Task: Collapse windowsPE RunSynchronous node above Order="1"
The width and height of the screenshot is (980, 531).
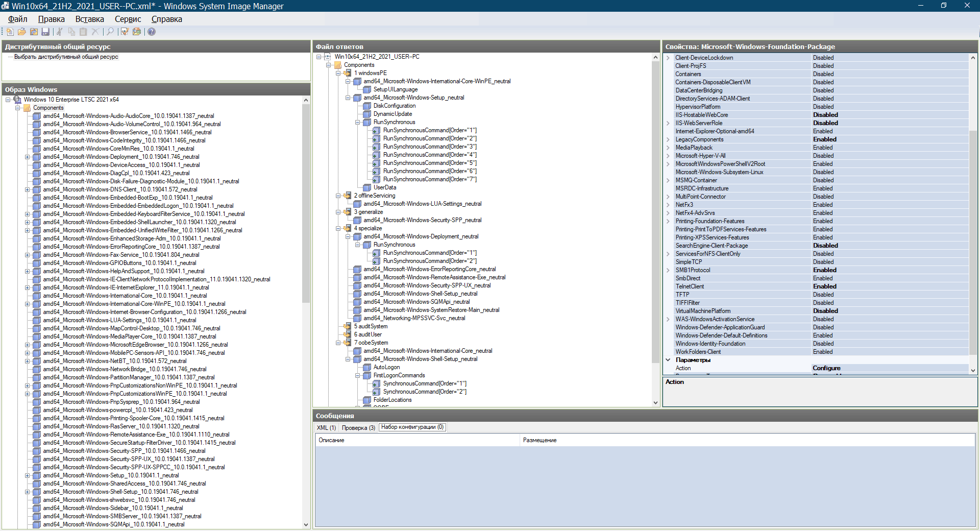Action: pos(358,122)
